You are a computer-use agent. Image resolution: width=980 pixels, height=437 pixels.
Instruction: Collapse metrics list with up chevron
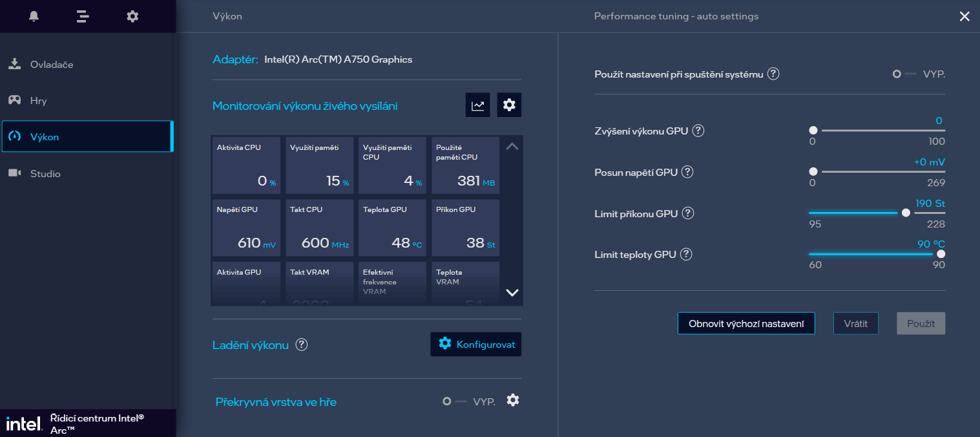(512, 147)
